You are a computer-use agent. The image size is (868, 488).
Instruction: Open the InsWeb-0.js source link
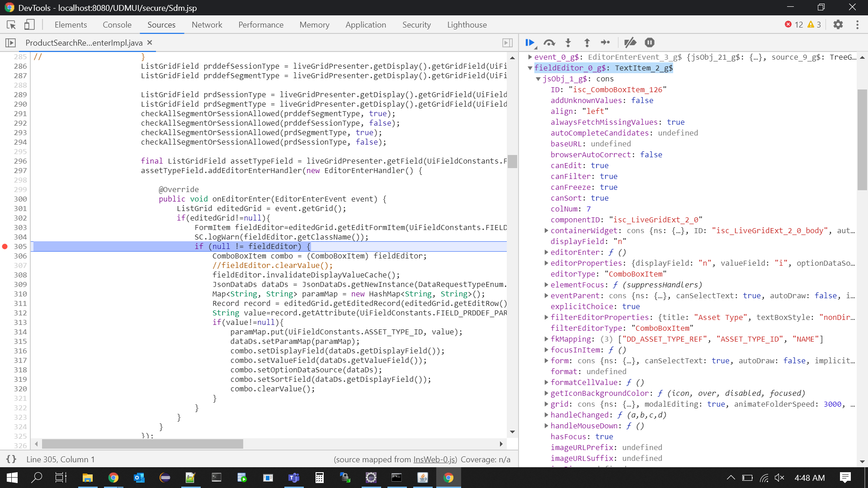pos(434,460)
